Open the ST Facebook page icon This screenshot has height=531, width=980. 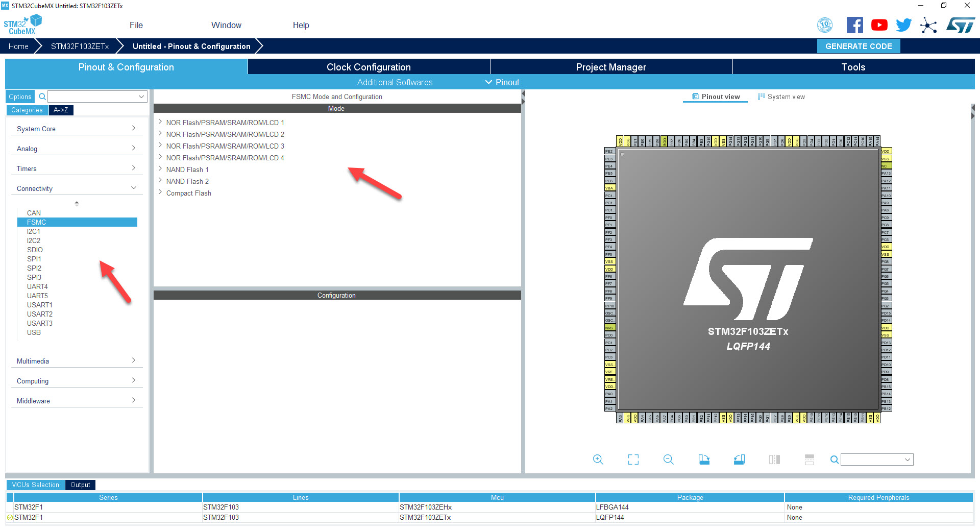(x=855, y=25)
